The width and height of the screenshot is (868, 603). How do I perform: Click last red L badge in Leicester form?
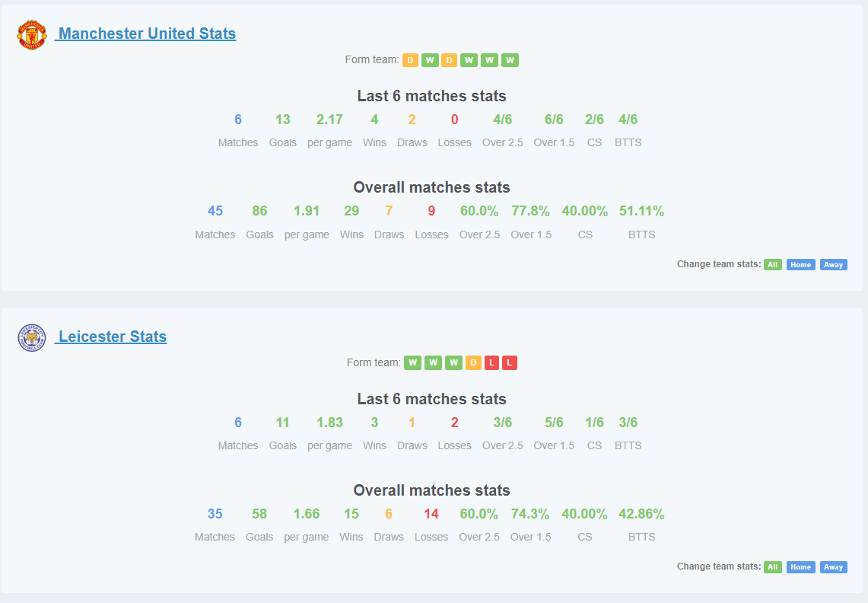point(509,363)
